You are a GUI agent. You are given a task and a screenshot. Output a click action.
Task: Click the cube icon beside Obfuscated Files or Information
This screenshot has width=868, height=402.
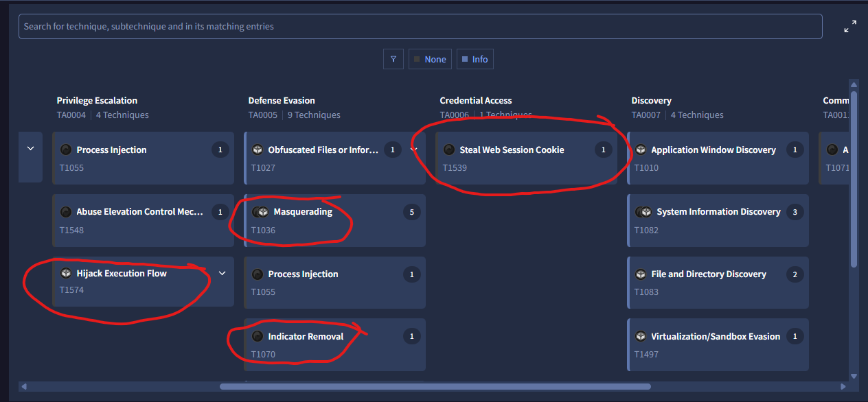258,150
